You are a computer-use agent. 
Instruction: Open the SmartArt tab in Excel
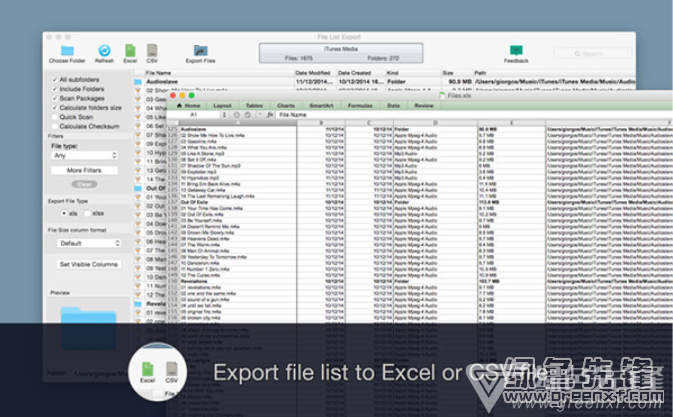tap(321, 106)
